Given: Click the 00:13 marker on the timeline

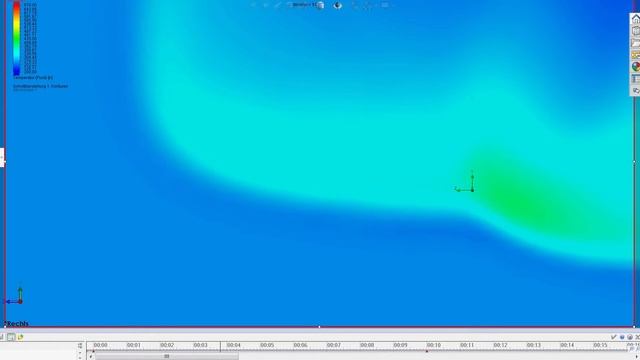Looking at the screenshot, I should click(x=533, y=345).
